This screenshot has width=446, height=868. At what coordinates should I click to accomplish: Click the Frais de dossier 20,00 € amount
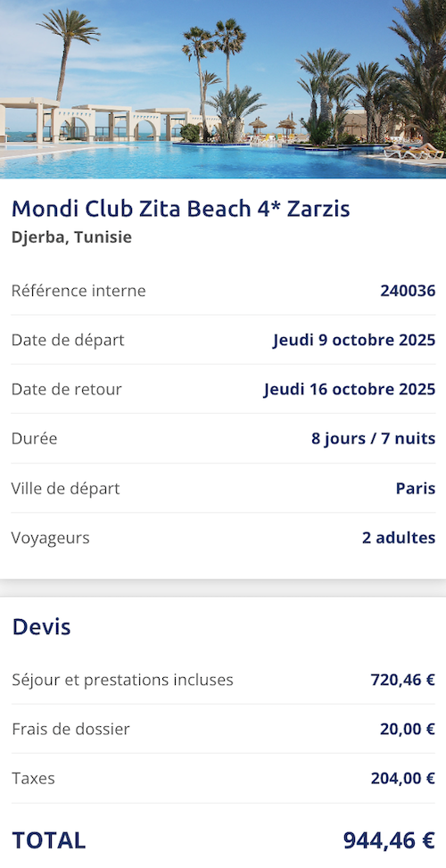408,729
